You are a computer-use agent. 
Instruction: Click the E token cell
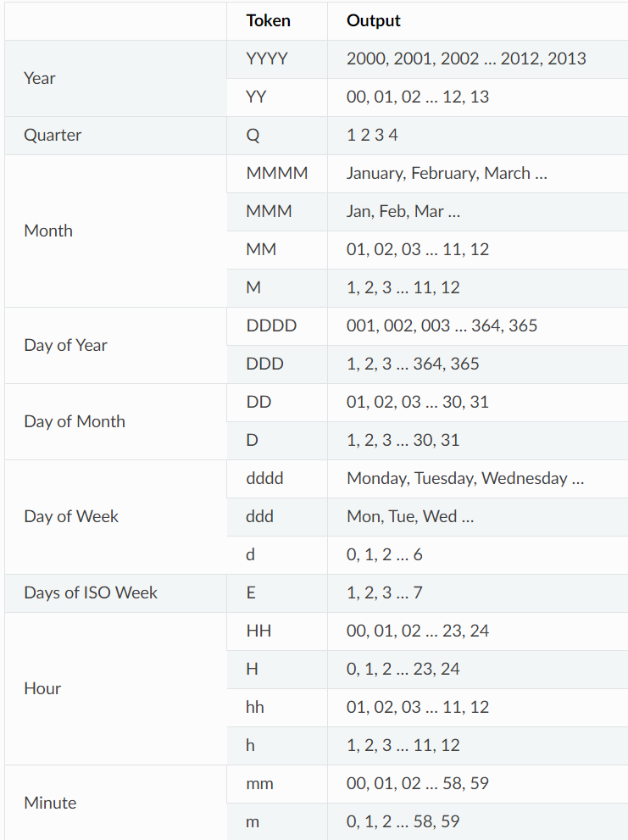pos(251,592)
